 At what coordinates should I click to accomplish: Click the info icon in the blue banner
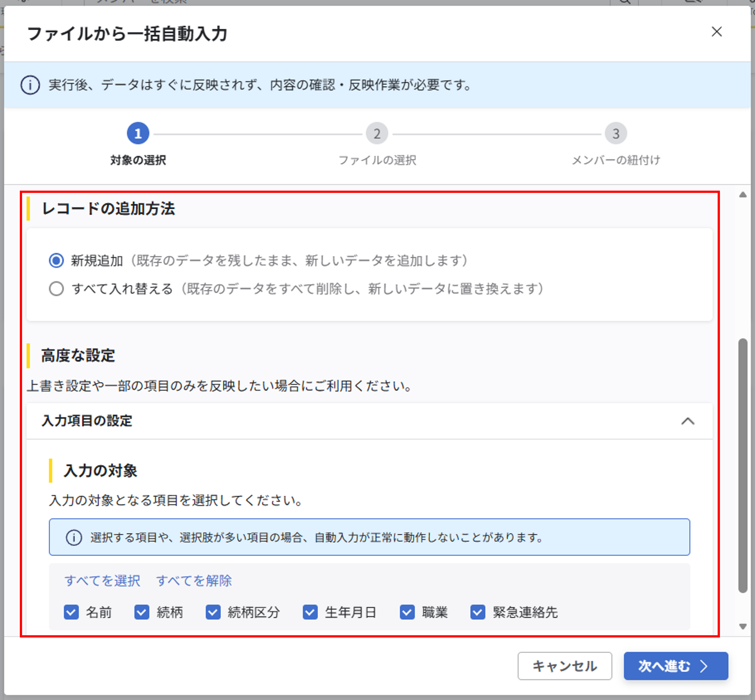[x=30, y=85]
